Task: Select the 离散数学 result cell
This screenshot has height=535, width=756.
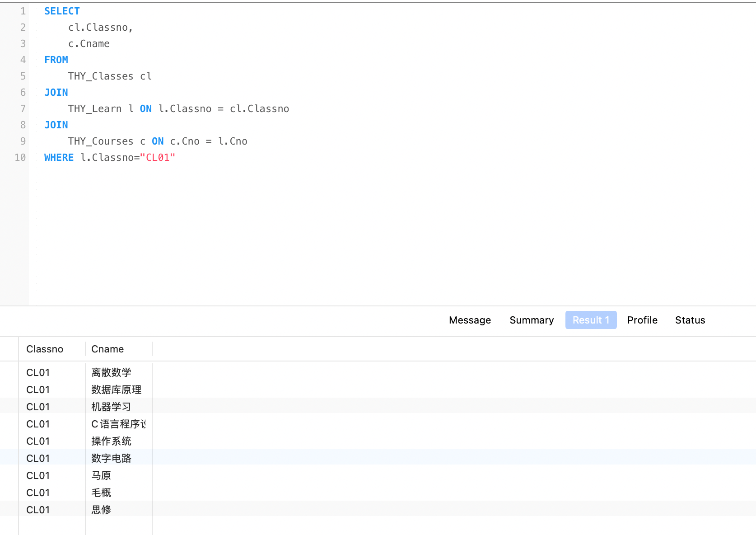Action: (x=111, y=372)
